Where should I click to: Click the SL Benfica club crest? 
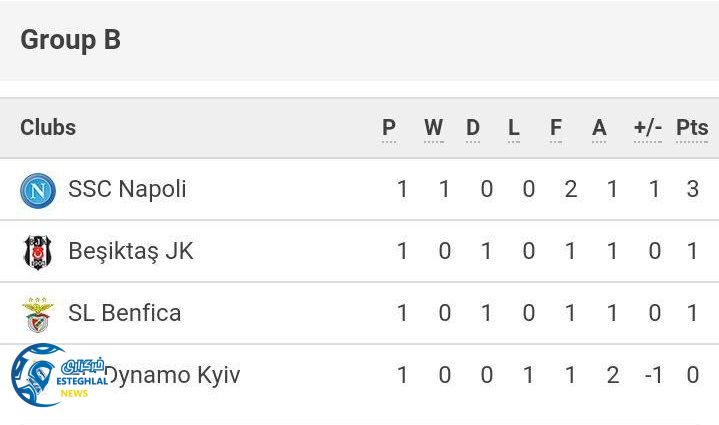pos(38,314)
